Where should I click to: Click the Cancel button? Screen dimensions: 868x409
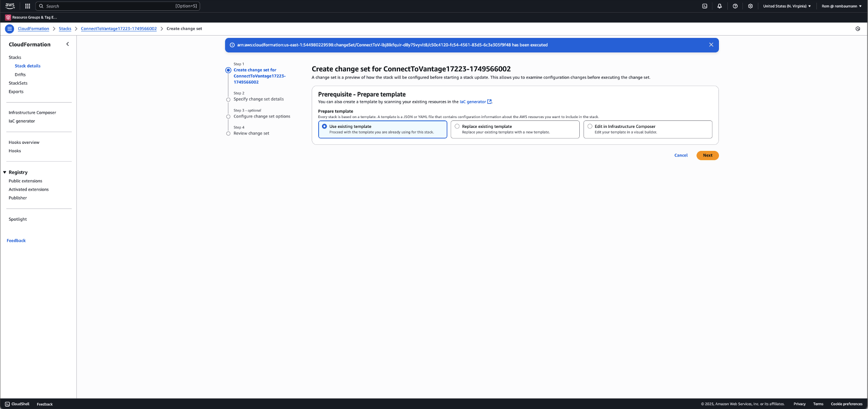(x=681, y=156)
